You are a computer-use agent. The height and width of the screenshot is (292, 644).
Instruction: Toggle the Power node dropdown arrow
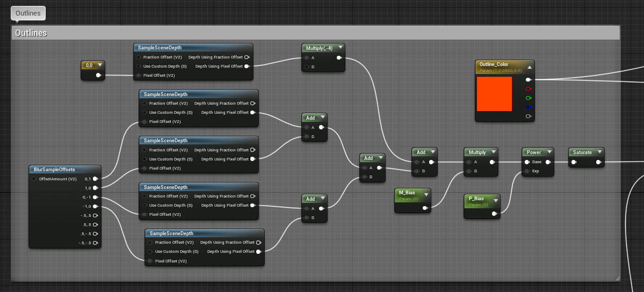pyautogui.click(x=549, y=152)
